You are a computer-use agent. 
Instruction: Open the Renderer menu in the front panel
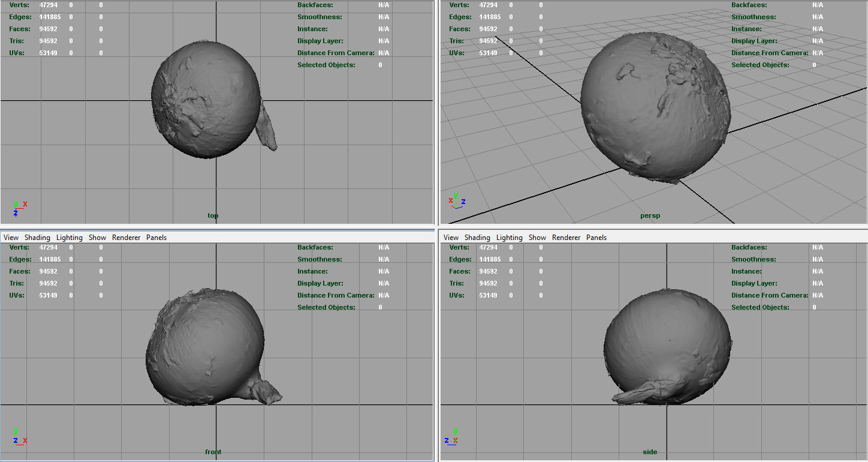pos(126,238)
